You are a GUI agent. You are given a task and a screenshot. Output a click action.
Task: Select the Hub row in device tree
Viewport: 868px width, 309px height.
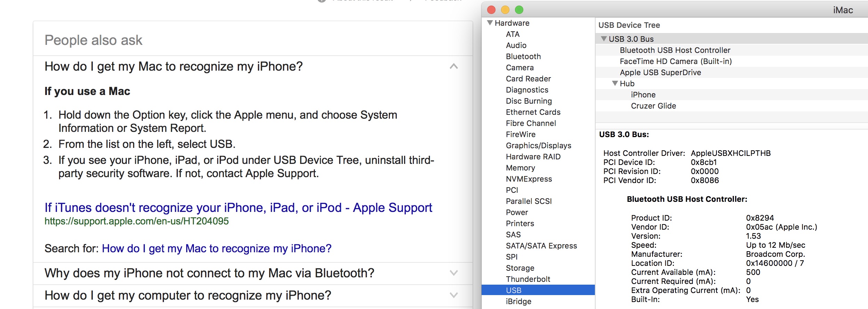[x=731, y=84]
